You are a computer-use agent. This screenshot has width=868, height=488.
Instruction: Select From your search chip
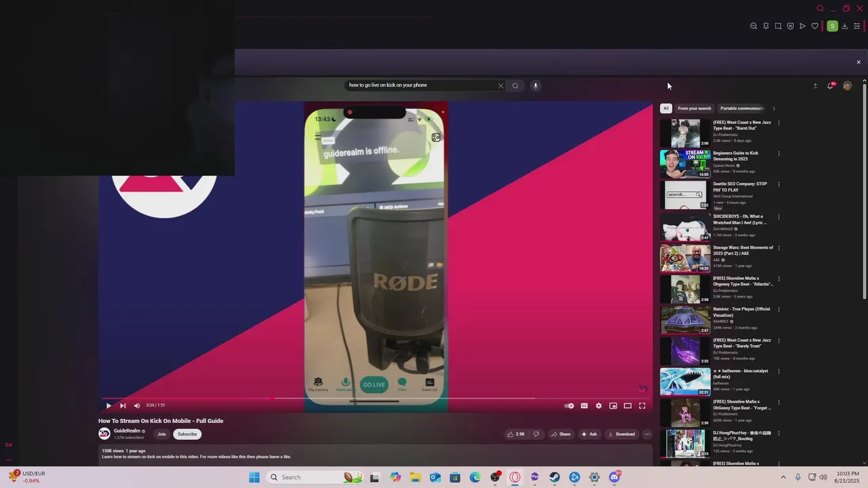tap(694, 108)
